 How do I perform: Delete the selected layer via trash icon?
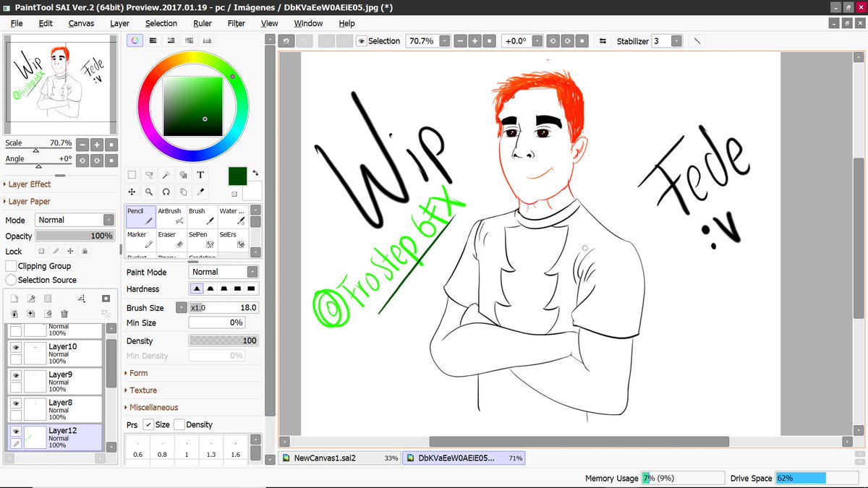pos(64,313)
